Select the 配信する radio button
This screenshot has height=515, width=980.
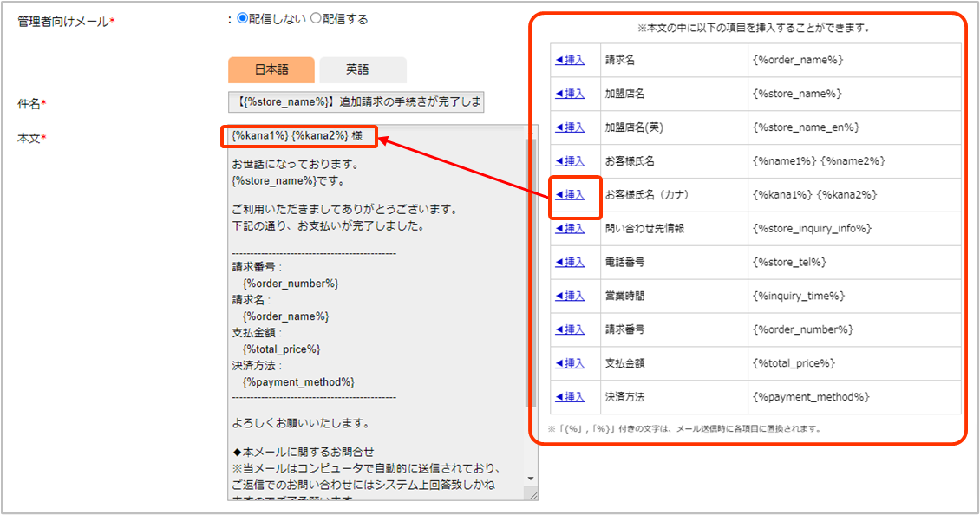[x=316, y=19]
